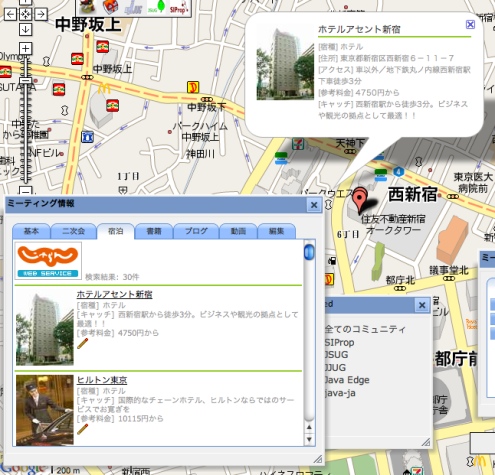
Task: Click the ヒルトン東京 doorman thumbnail
Action: point(45,410)
